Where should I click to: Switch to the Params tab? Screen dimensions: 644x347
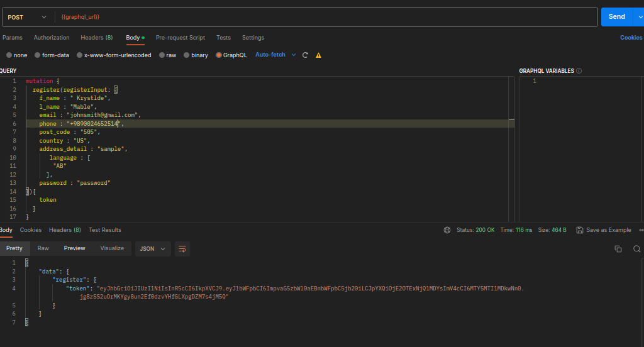(x=13, y=37)
